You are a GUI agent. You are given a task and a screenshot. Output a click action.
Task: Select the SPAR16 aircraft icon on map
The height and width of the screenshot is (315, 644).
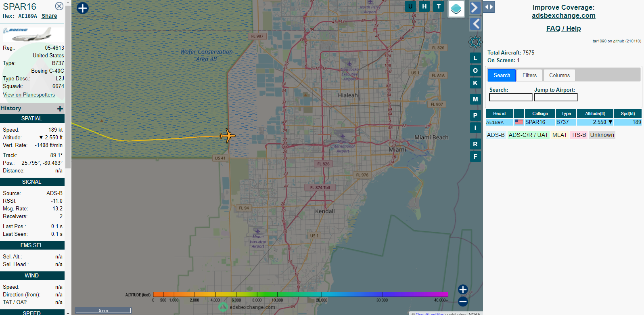[228, 136]
